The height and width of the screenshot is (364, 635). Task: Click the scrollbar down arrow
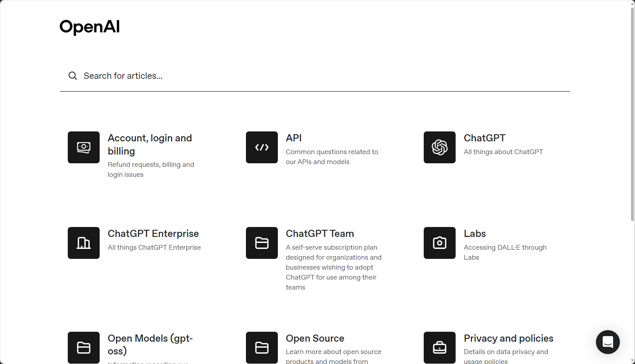[x=632, y=361]
